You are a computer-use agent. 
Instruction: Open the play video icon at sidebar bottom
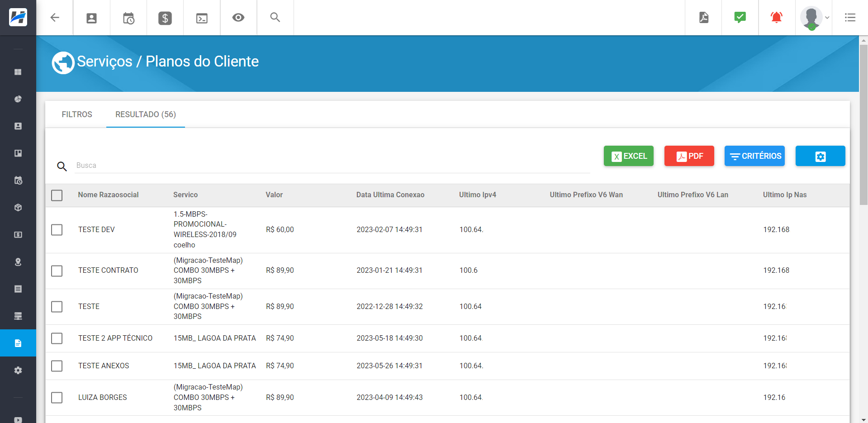[18, 419]
